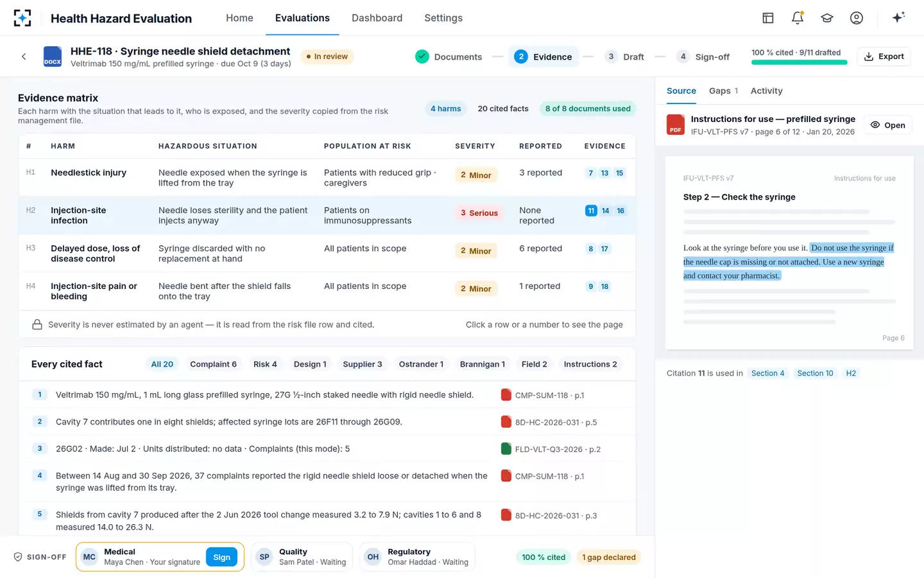Viewport: 924px width, 578px height.
Task: Go back using the left chevron
Action: pos(24,57)
